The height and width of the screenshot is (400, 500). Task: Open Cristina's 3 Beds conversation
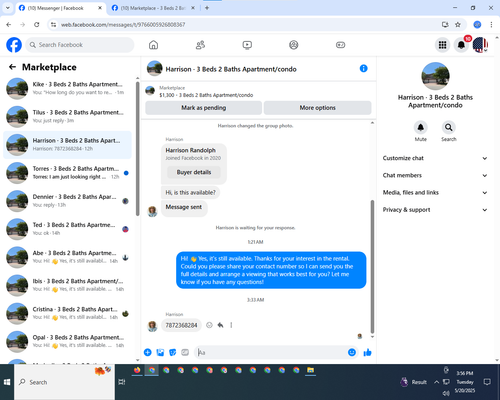tap(68, 313)
